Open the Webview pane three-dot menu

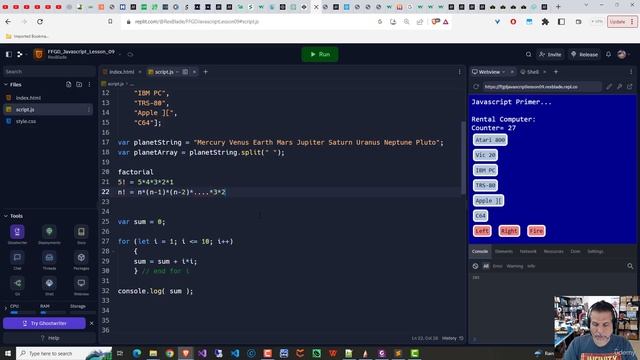(x=631, y=72)
